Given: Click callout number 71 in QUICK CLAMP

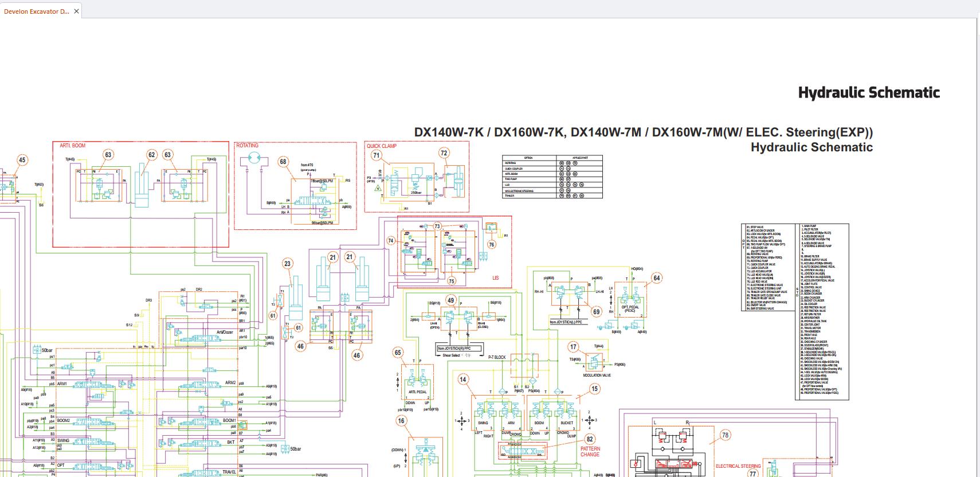Looking at the screenshot, I should coord(376,155).
